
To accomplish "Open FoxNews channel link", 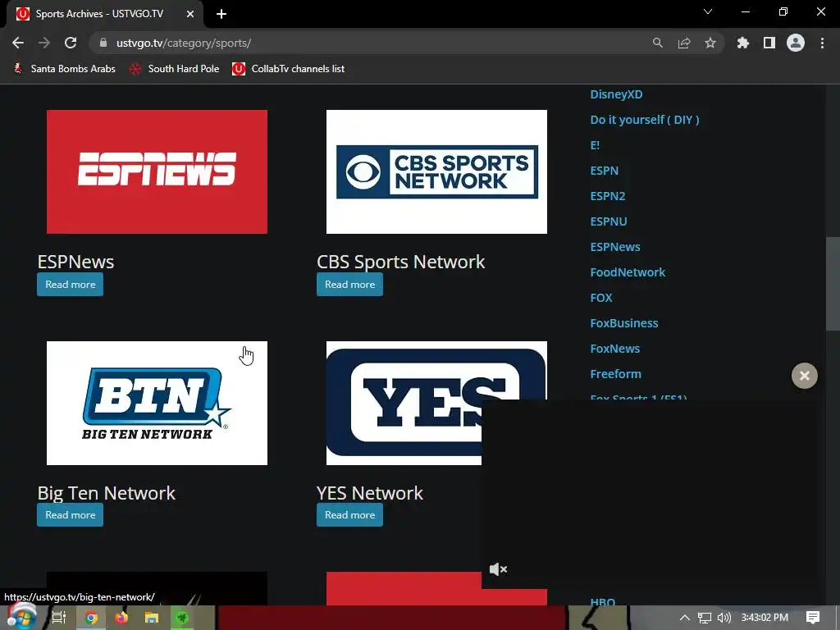I will 615,349.
